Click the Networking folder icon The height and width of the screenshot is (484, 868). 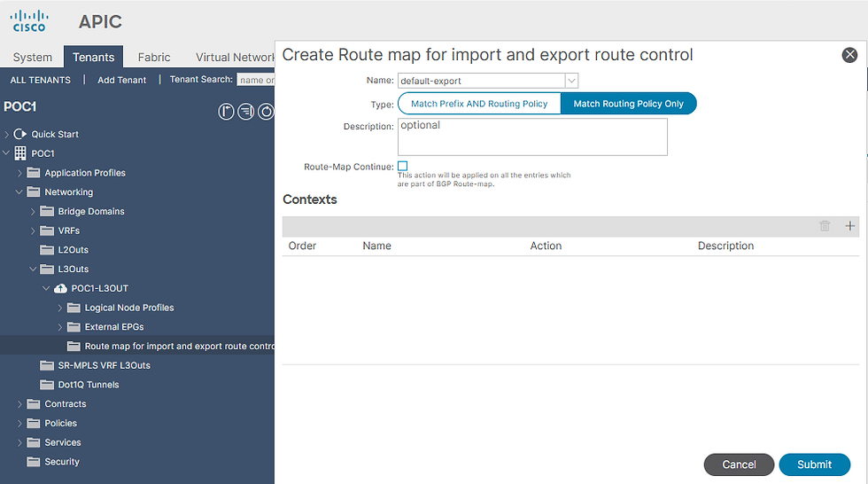point(34,192)
